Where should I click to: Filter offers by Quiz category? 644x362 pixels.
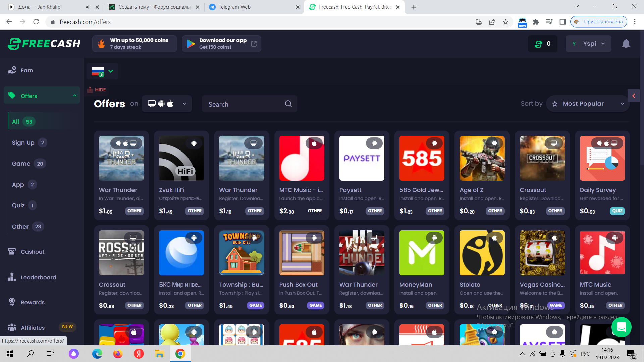point(24,205)
